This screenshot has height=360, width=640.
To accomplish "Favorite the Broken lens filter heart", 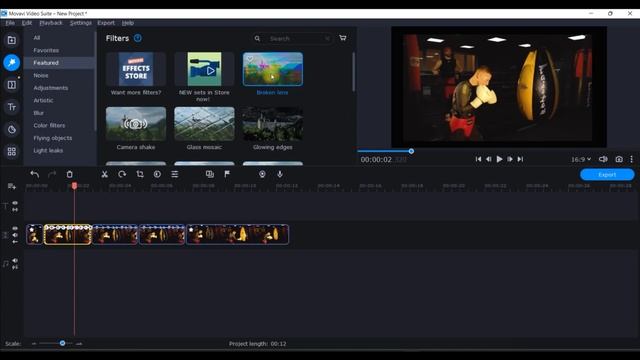I will pos(249,59).
